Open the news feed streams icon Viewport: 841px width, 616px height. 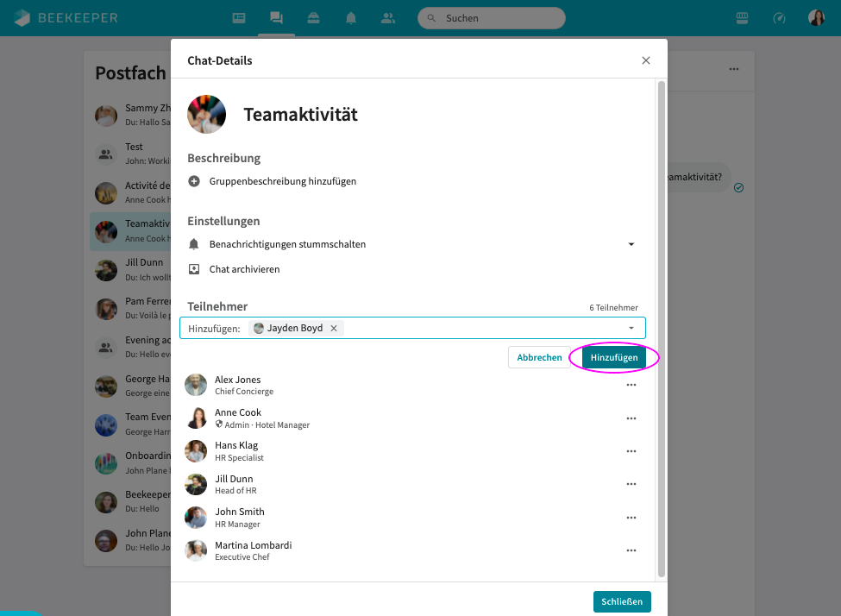(x=239, y=18)
